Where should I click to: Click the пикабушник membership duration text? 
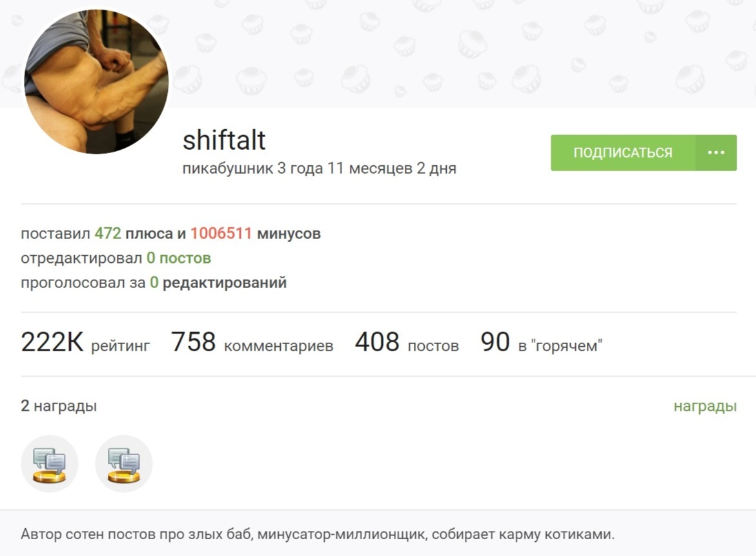coord(319,169)
